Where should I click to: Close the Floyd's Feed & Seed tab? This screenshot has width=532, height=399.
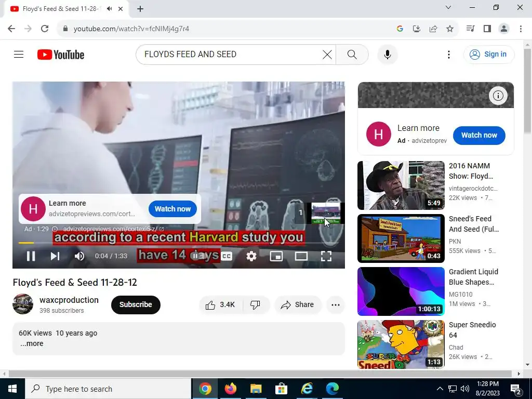121,9
